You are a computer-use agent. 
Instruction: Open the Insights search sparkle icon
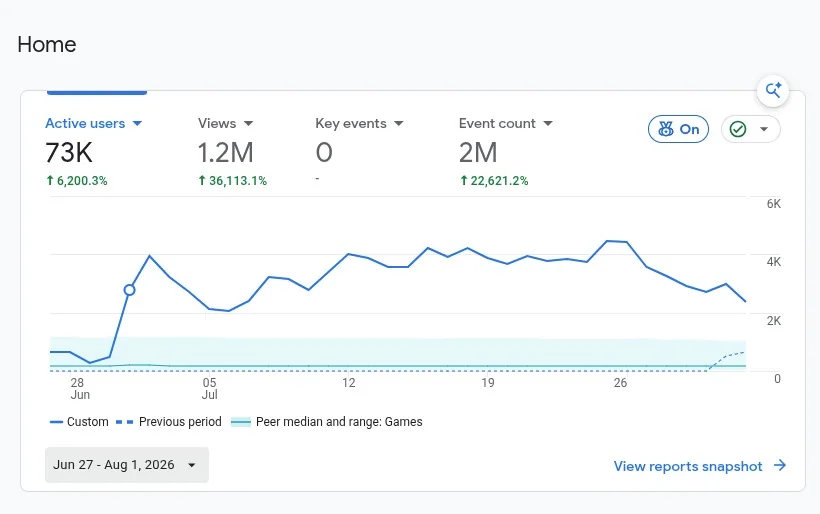[x=773, y=90]
